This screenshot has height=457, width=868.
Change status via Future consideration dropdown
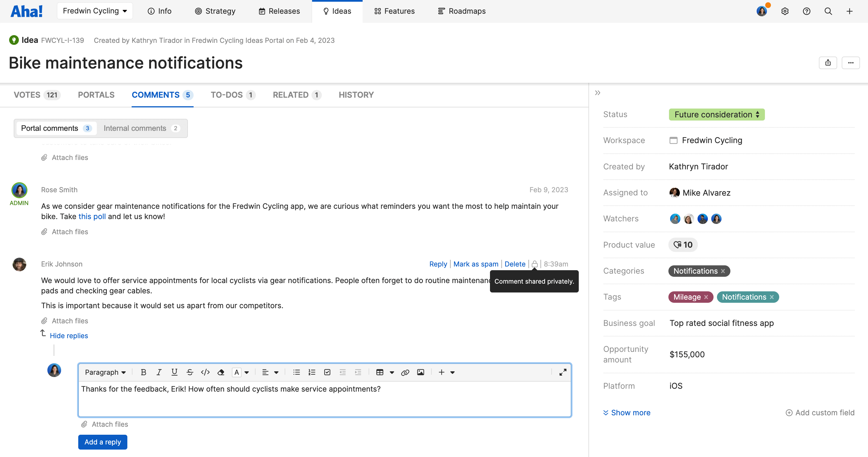716,114
